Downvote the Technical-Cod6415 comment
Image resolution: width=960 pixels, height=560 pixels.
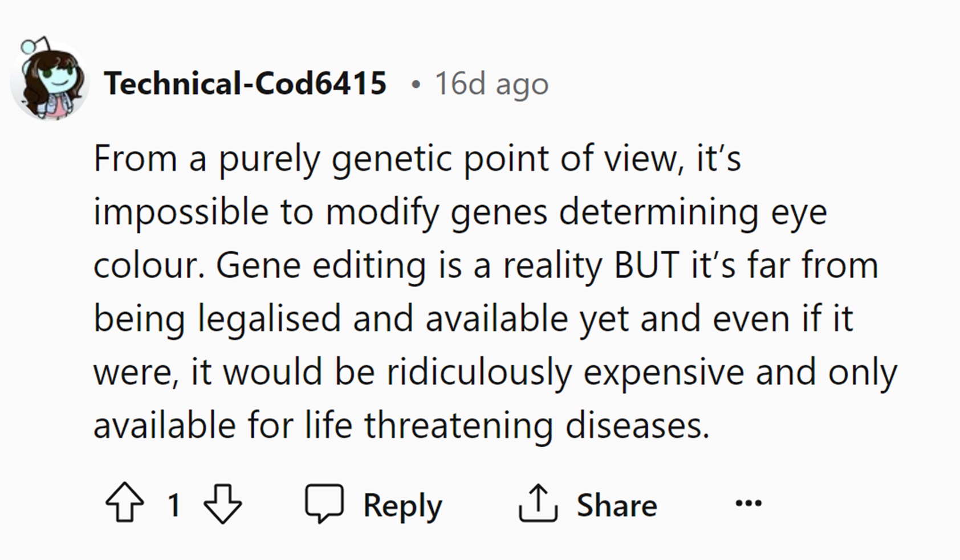point(223,503)
